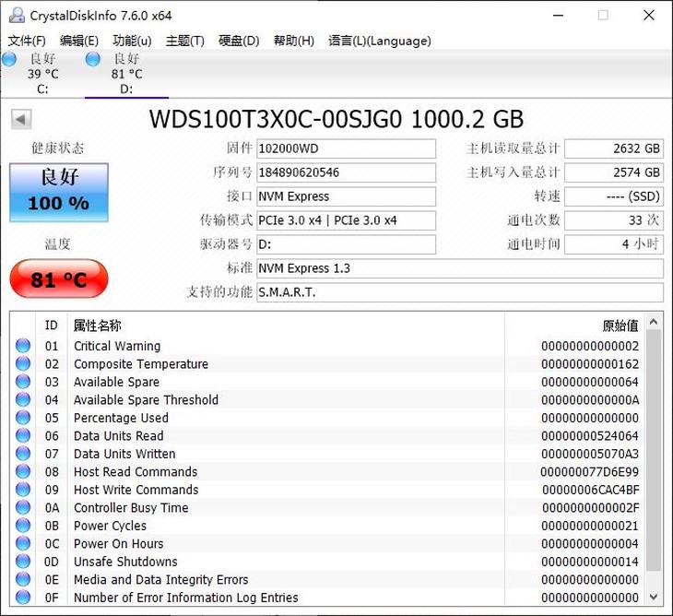The width and height of the screenshot is (673, 616).
Task: Click the power on count 33 次
Action: [614, 220]
